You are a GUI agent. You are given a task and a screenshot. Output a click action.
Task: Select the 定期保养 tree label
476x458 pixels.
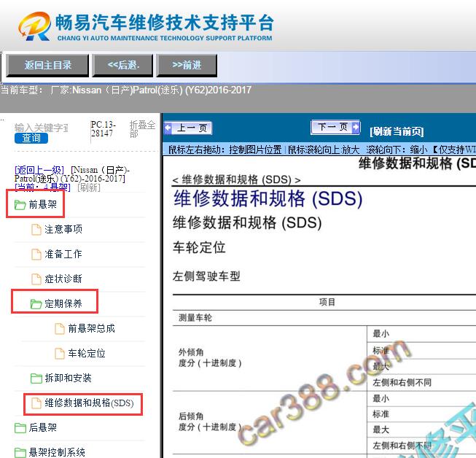click(x=63, y=303)
